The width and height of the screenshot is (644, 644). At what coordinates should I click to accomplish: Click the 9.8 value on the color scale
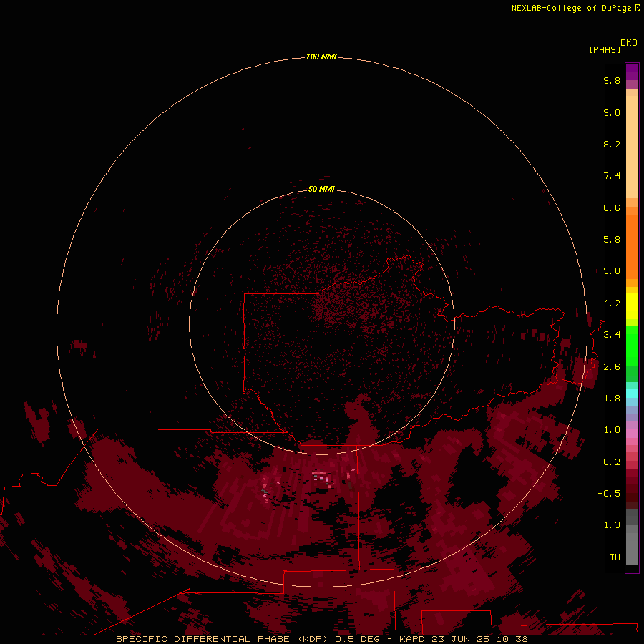[x=612, y=80]
